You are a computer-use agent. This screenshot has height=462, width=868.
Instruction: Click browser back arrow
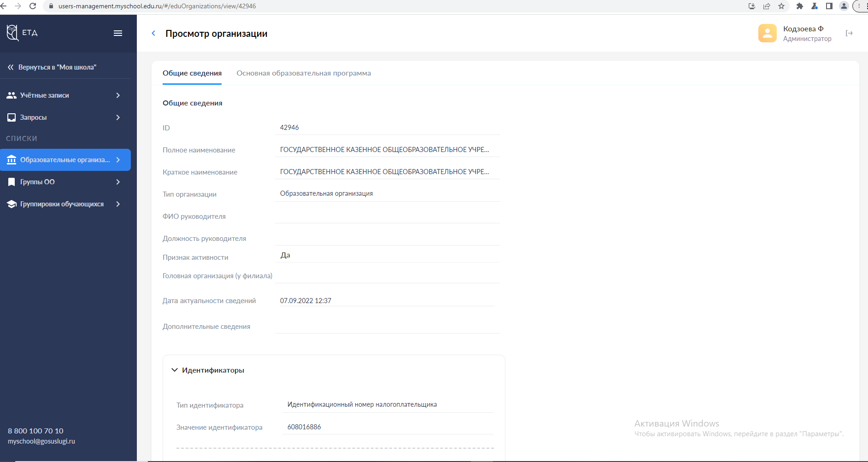[x=4, y=6]
